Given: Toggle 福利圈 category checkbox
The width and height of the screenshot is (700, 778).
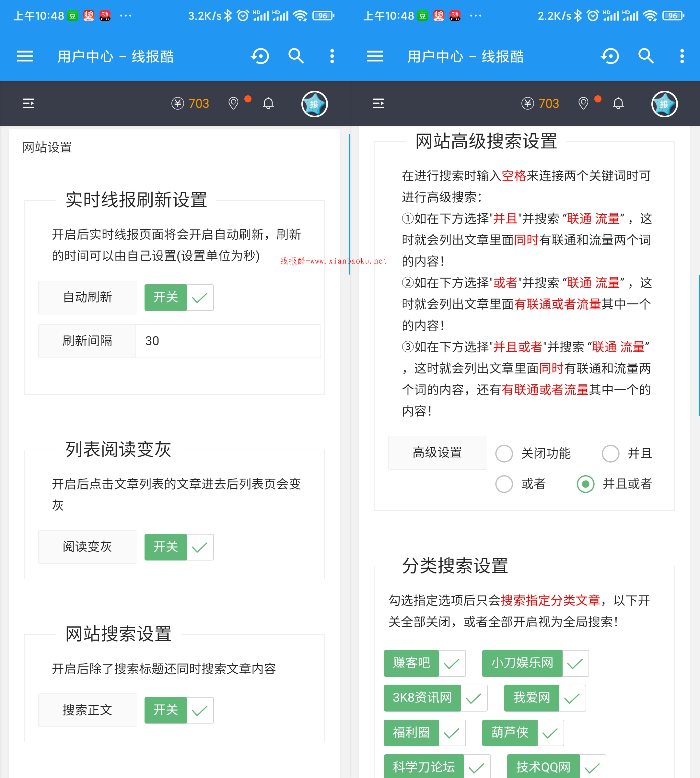Looking at the screenshot, I should (x=425, y=733).
